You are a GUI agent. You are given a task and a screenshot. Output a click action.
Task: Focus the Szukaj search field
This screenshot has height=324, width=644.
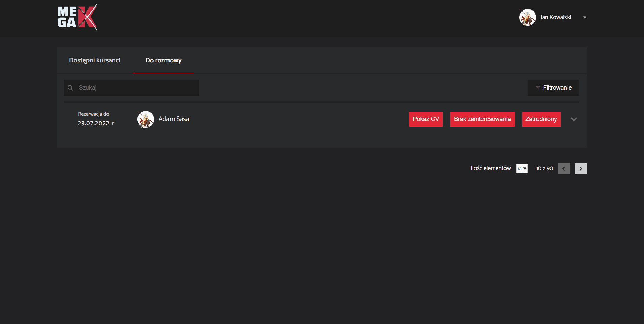click(136, 88)
